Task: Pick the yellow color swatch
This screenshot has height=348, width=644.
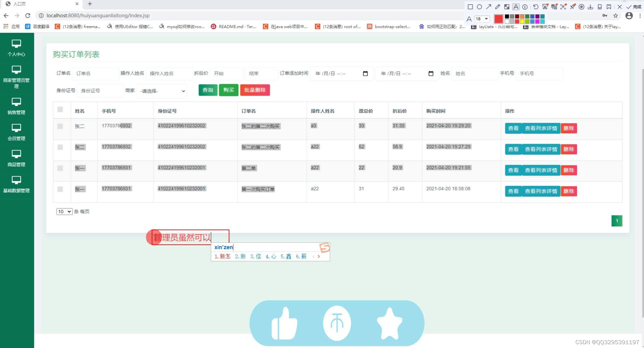Action: pyautogui.click(x=522, y=22)
